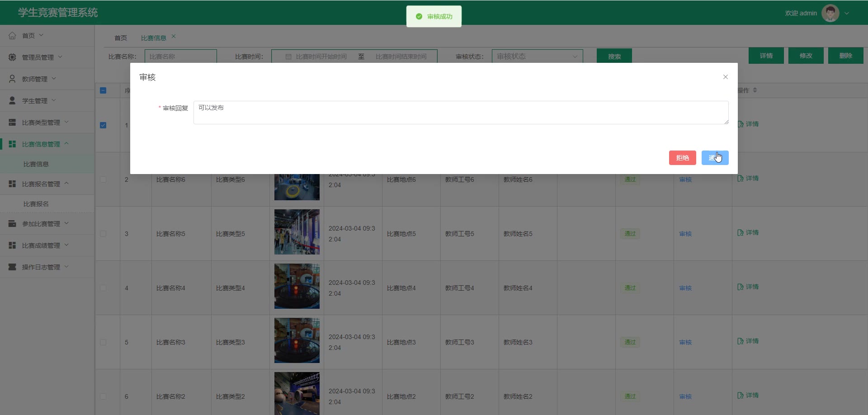Click the home icon in the sidebar
This screenshot has width=868, height=415.
(12, 35)
